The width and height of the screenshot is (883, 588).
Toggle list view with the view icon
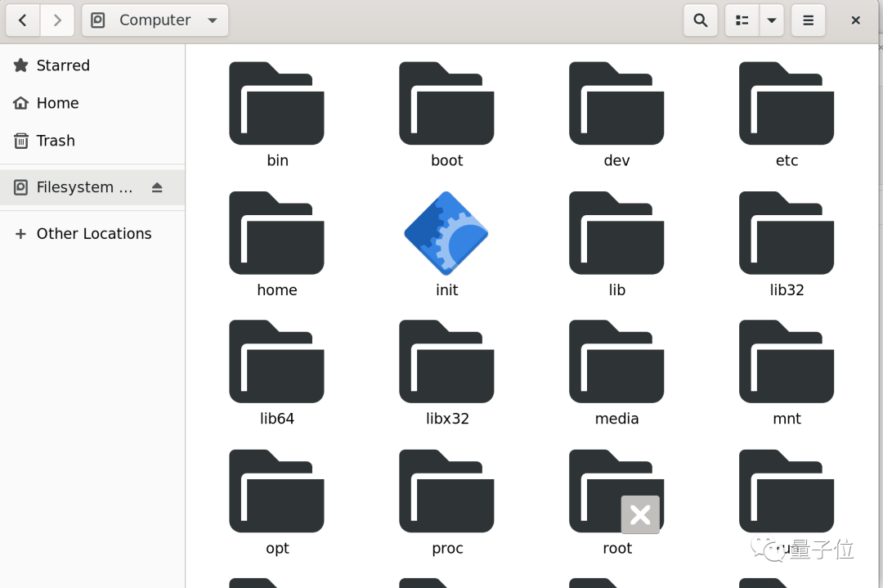742,20
